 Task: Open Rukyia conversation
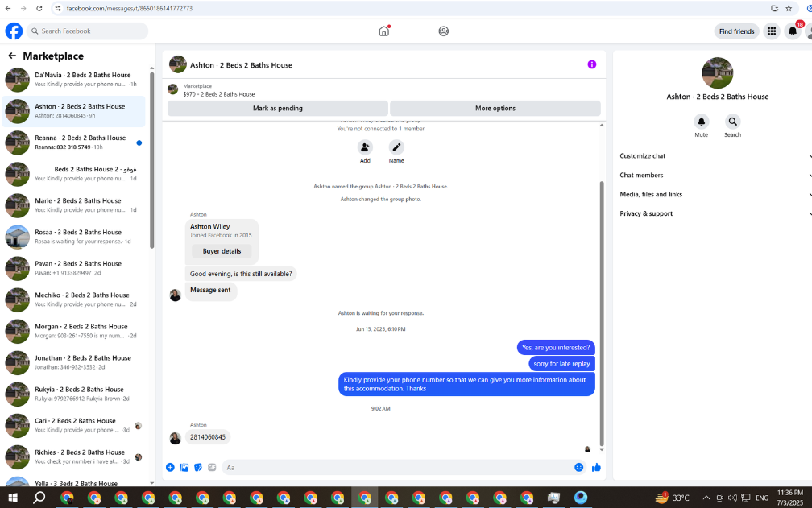(x=73, y=394)
